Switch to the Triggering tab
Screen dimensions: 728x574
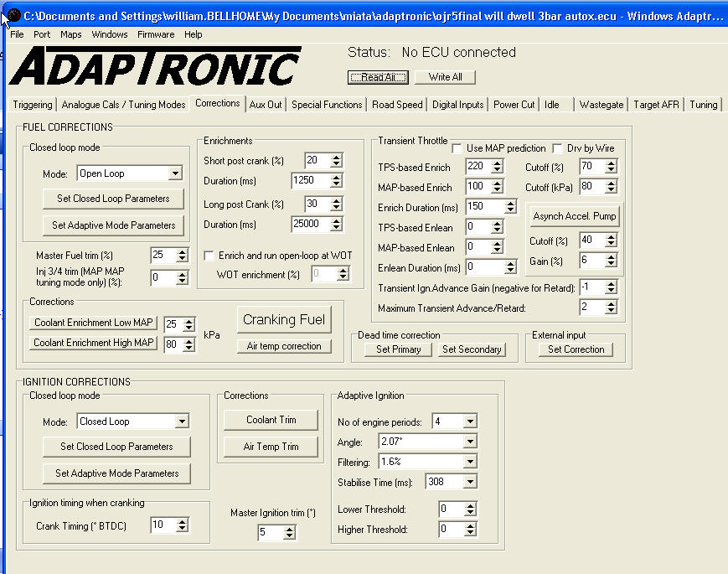coord(33,105)
